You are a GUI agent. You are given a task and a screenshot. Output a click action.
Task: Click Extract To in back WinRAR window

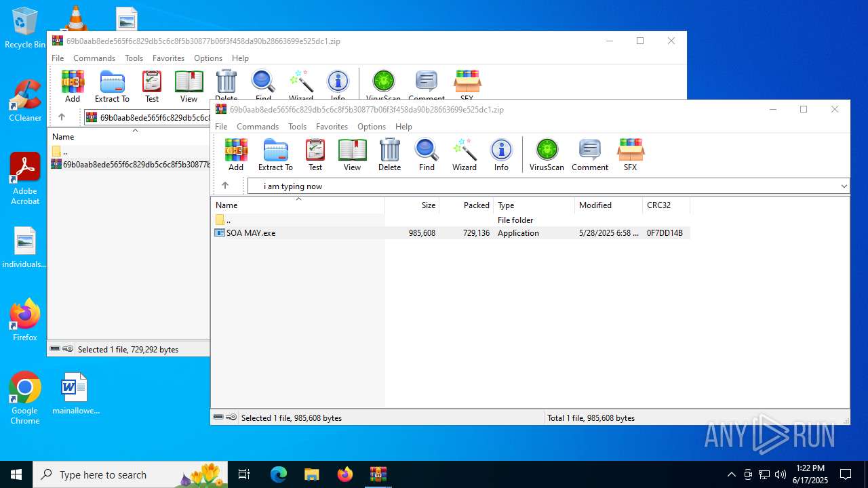click(112, 86)
